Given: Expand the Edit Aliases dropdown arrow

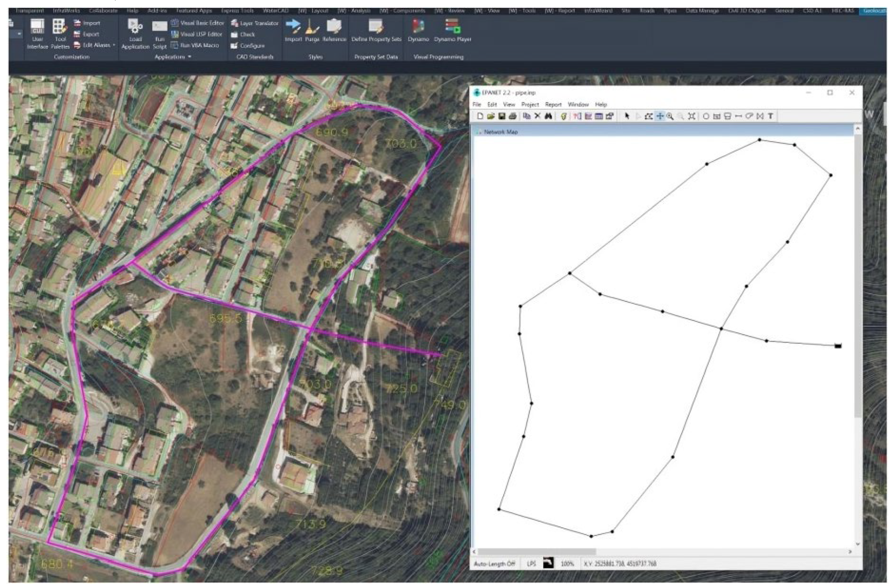Looking at the screenshot, I should pos(114,45).
